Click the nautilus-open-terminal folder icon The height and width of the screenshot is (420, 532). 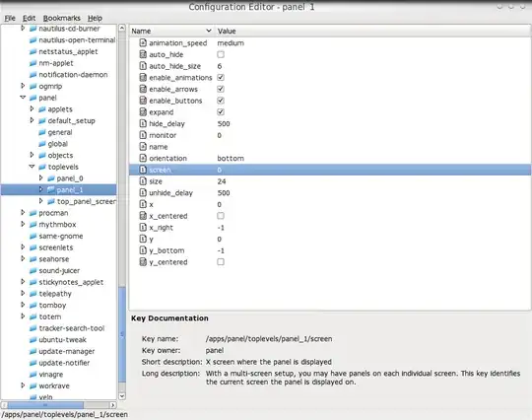[33, 40]
